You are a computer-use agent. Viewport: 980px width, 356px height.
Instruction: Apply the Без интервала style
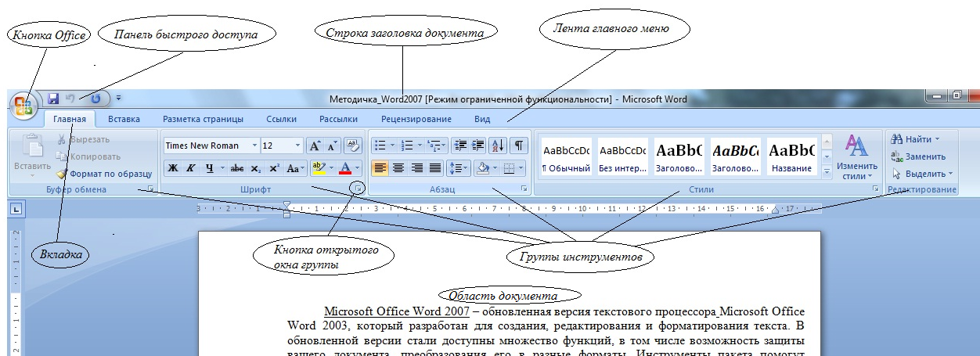[x=623, y=157]
